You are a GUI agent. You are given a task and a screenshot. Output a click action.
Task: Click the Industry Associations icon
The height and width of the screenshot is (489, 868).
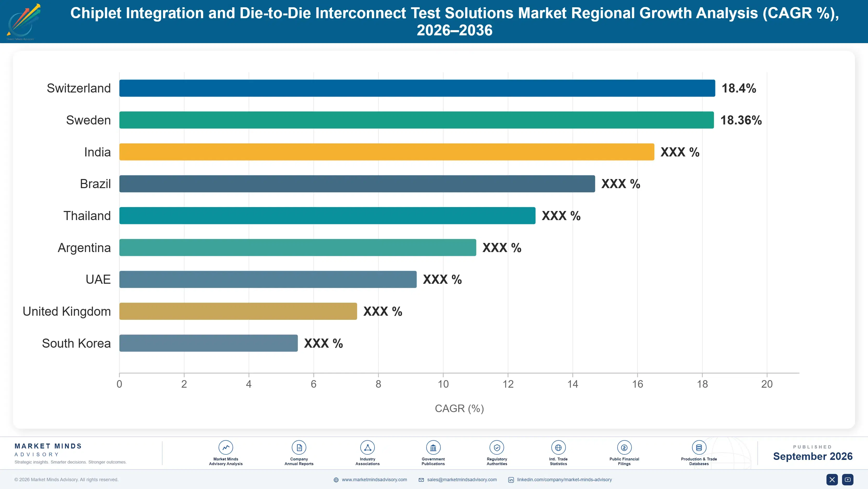pos(367,447)
